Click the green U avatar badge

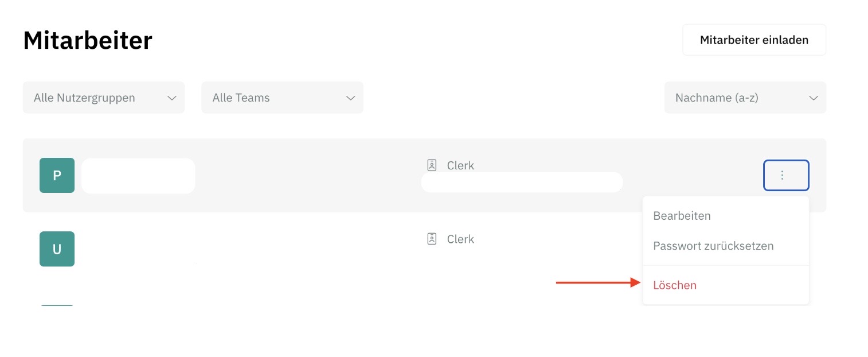coord(57,249)
